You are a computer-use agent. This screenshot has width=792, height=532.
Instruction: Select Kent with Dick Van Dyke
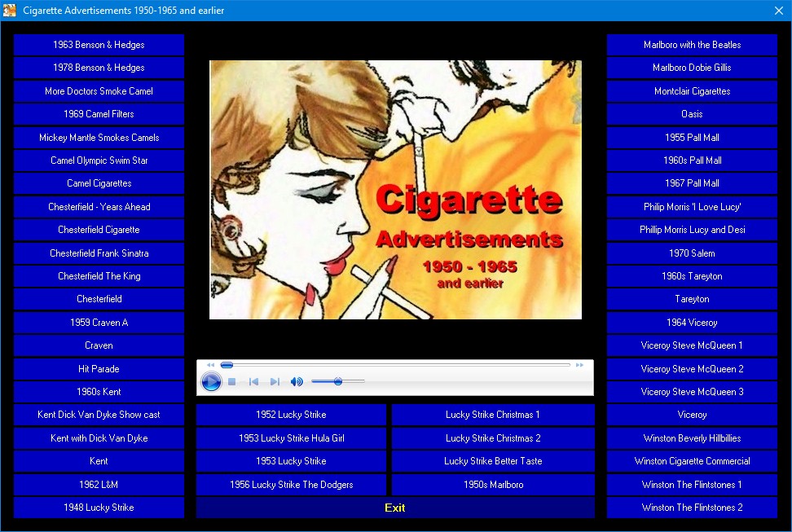tap(99, 438)
